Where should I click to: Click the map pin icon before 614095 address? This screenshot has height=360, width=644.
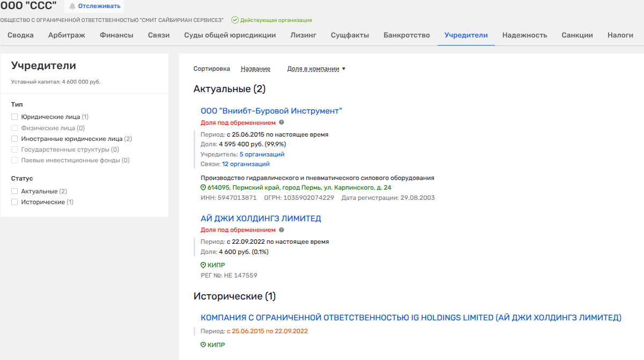(x=203, y=187)
